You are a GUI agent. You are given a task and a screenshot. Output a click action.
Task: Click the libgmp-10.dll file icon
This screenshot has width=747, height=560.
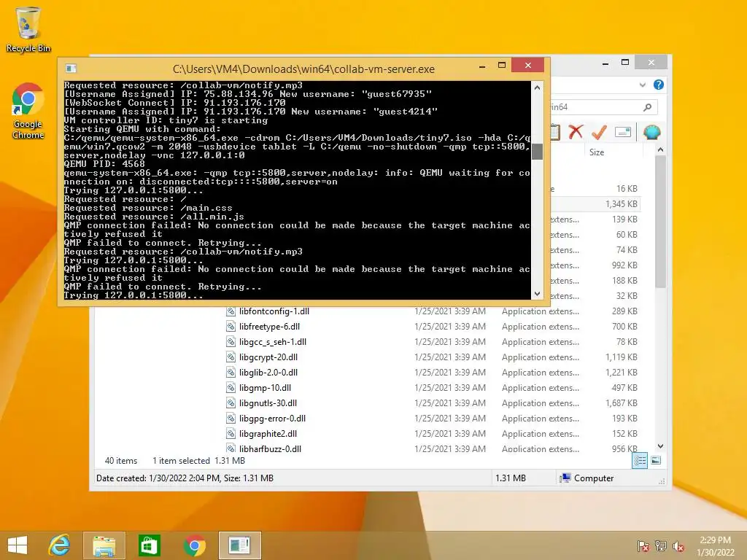coord(231,388)
